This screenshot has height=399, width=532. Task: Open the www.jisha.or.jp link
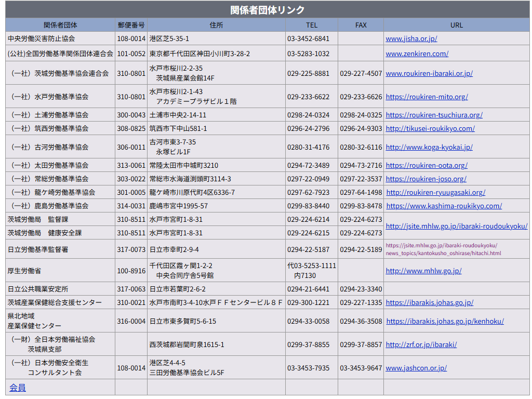(411, 38)
